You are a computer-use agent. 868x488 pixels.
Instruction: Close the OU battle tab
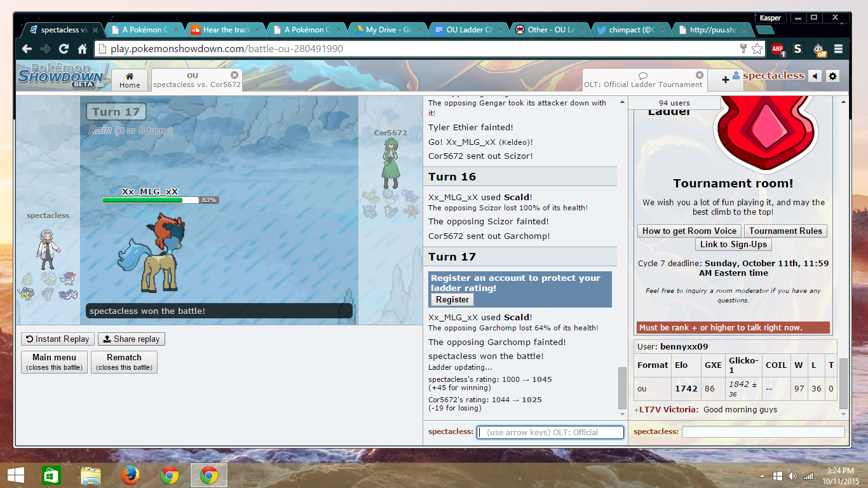click(x=234, y=74)
